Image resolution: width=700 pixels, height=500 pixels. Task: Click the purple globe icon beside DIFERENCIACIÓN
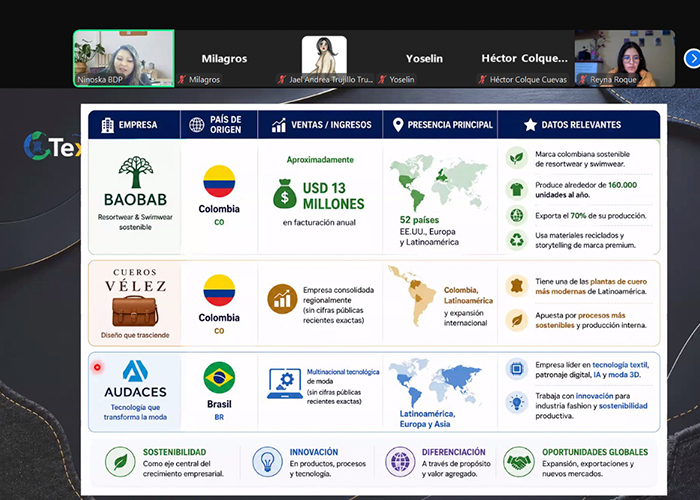400,462
